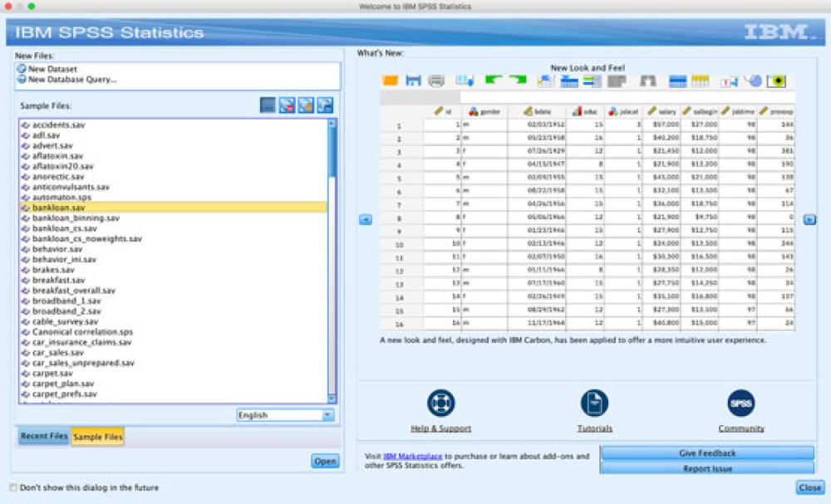This screenshot has width=831, height=504.
Task: Click the gender column nominal icon in preview
Action: pyautogui.click(x=474, y=111)
